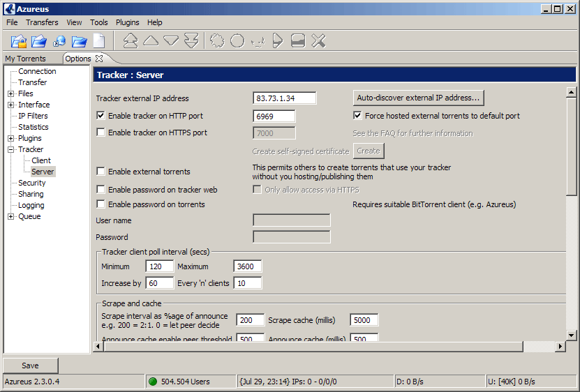This screenshot has width=580, height=392.
Task: Click the jagged circle queue toolbar icon
Action: (217, 40)
